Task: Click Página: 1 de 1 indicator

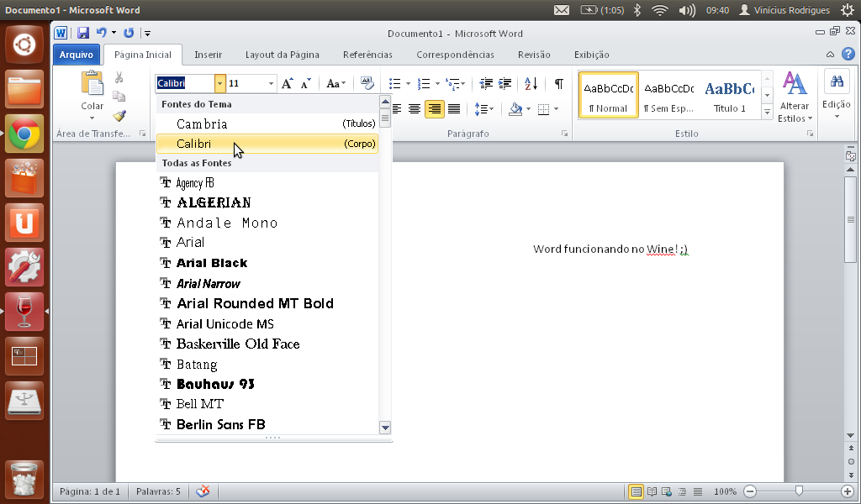Action: pos(89,491)
